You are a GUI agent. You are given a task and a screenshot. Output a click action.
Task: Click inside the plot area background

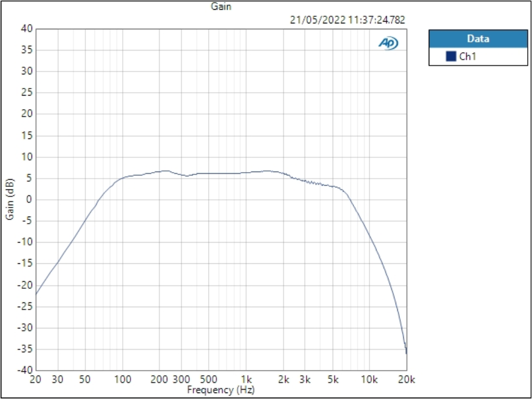click(x=217, y=109)
